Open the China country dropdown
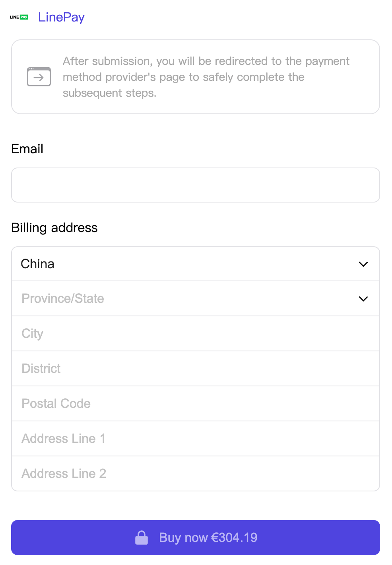The height and width of the screenshot is (565, 392). click(x=196, y=264)
